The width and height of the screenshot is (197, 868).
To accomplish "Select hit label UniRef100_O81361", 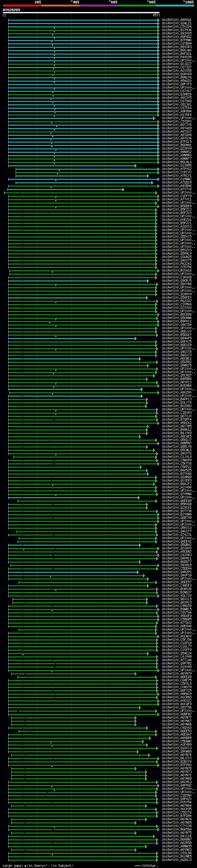I will 176,105.
